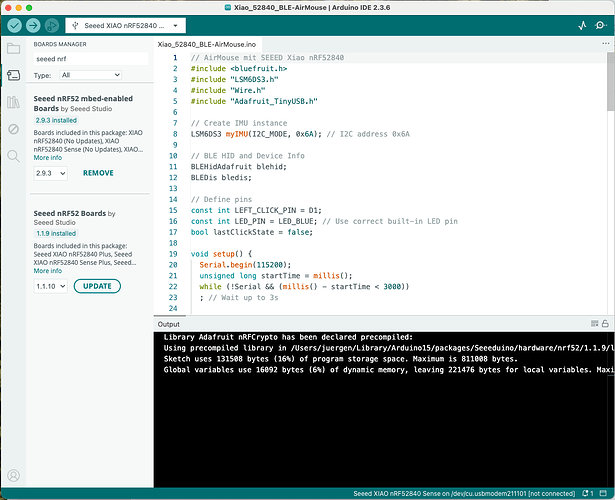
Task: Click the USB icon in board selector
Action: [x=75, y=25]
